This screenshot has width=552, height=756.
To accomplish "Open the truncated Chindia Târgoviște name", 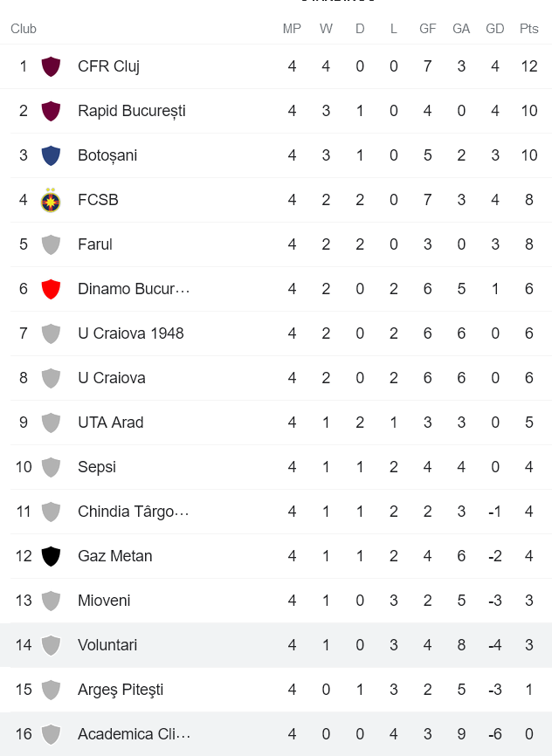I will [x=133, y=511].
